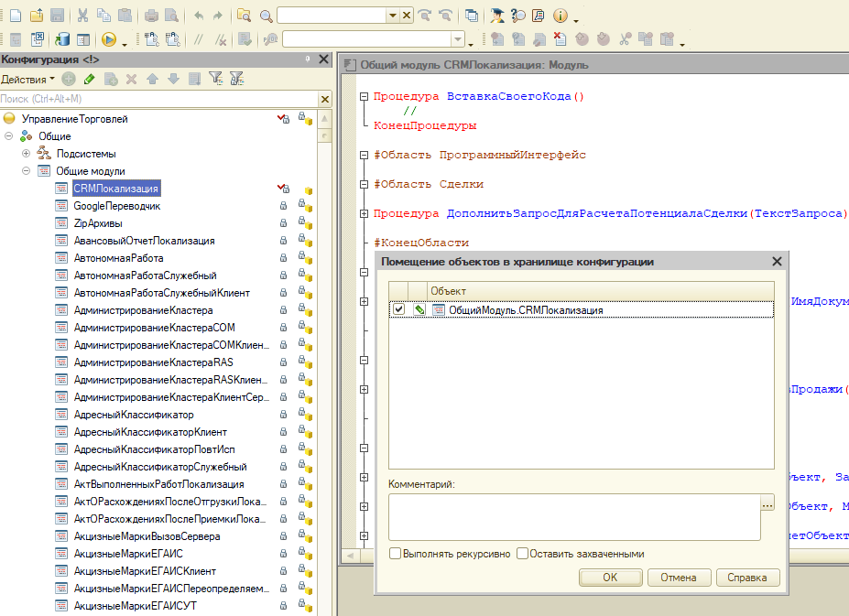This screenshot has width=849, height=616.
Task: Collapse the Общие tree node
Action: point(9,136)
